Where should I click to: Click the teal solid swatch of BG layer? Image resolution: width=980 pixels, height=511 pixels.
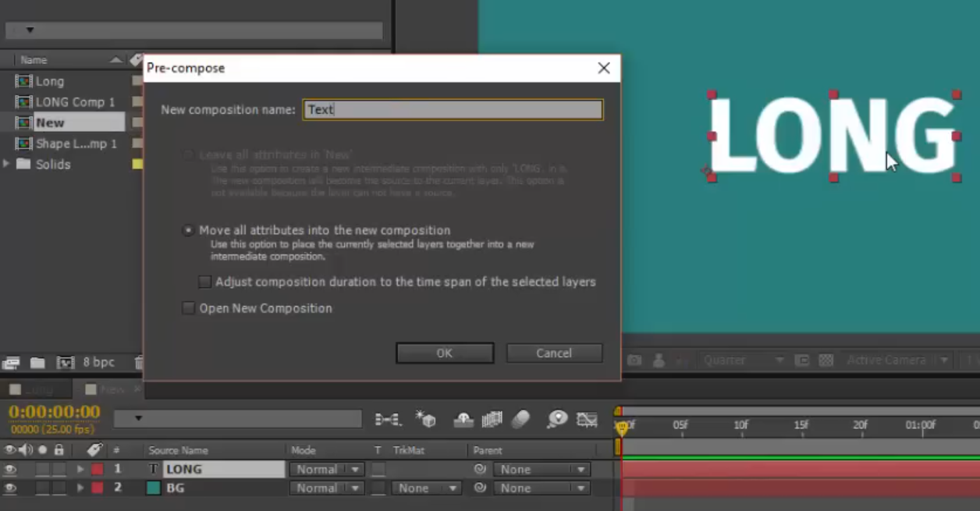click(154, 488)
